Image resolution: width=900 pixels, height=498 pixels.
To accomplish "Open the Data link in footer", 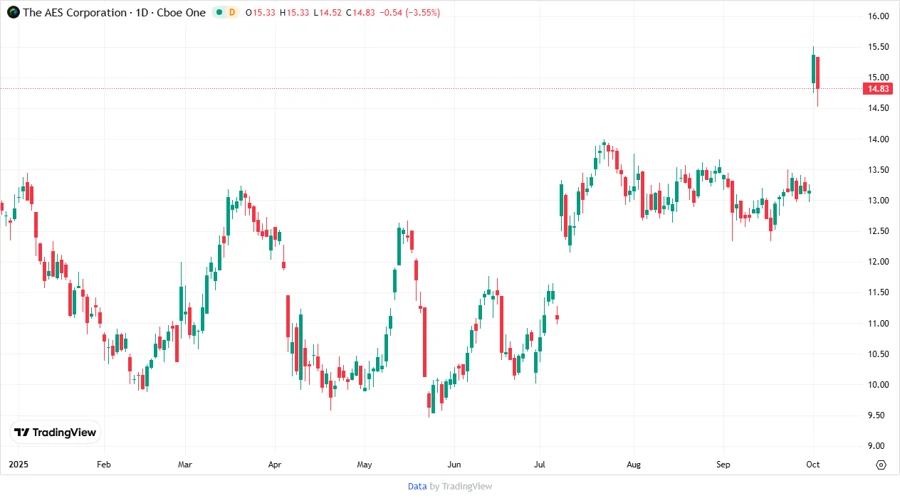I will tap(417, 486).
